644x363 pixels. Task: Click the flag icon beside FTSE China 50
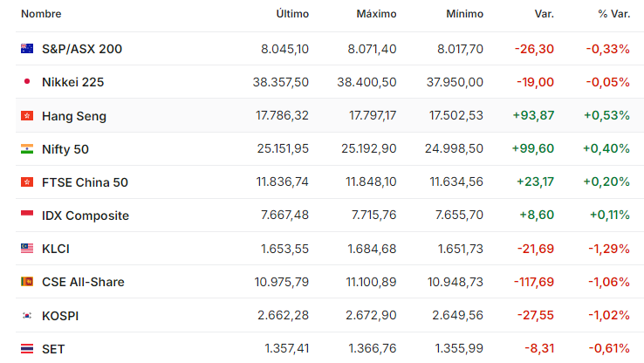click(x=27, y=181)
